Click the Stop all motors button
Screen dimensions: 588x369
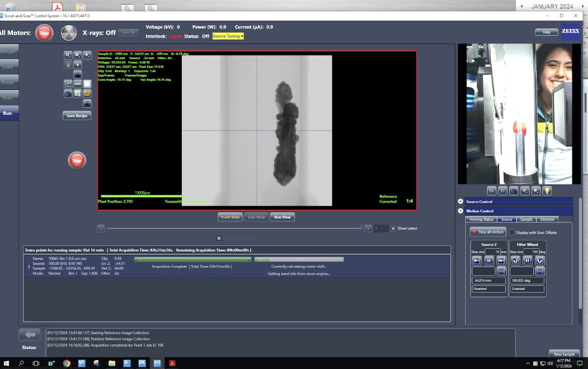[488, 232]
